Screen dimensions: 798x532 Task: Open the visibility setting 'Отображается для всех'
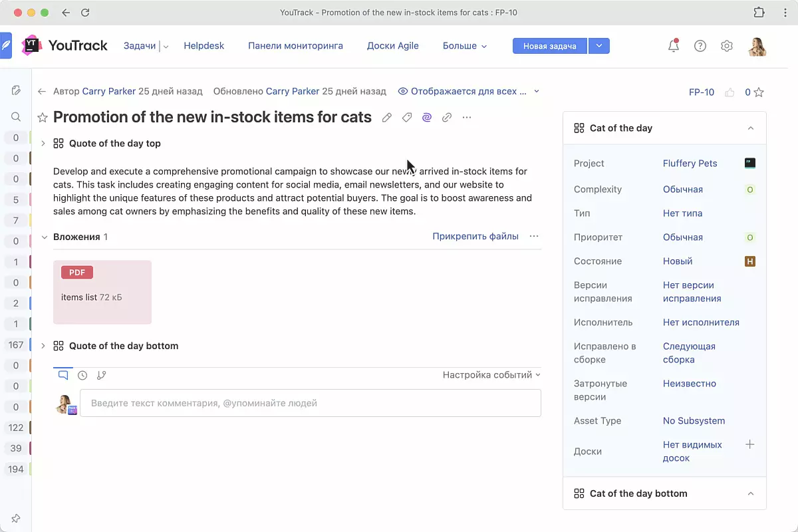[x=468, y=91]
